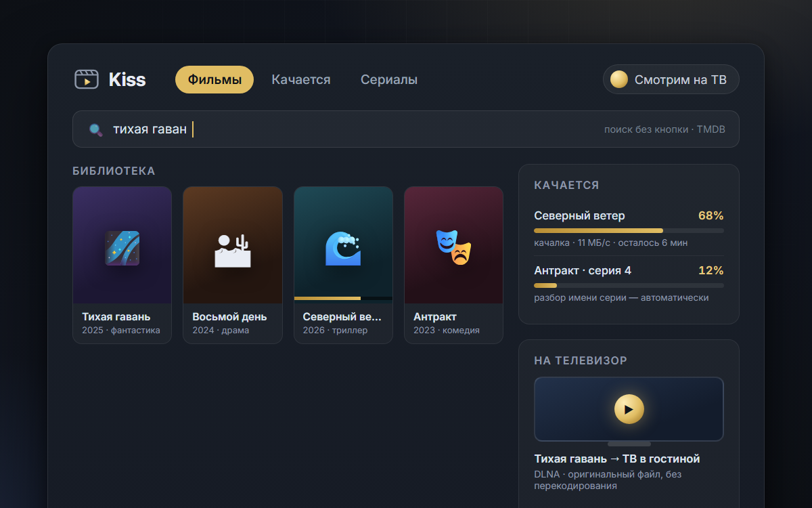812x508 pixels.
Task: Open the Северный ве… card title
Action: [342, 316]
